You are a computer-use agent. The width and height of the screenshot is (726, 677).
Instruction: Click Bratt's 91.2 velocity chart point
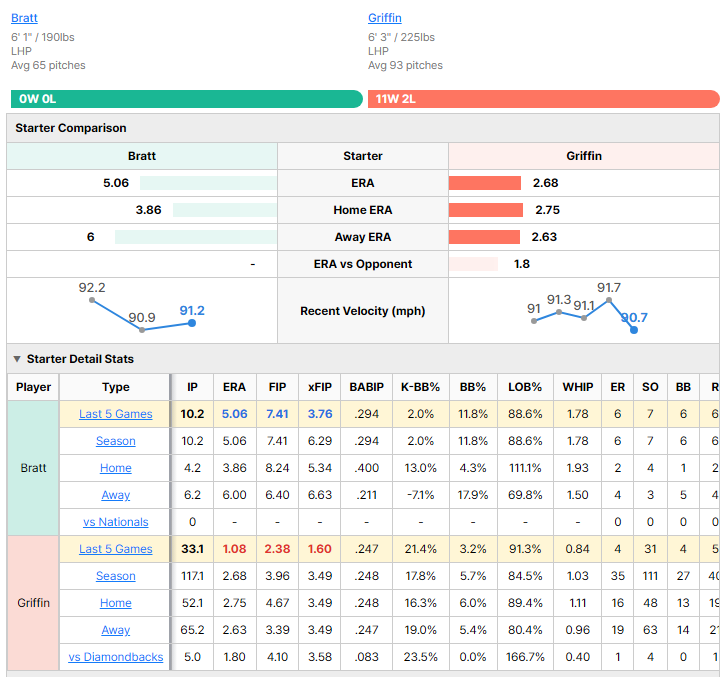click(x=192, y=323)
